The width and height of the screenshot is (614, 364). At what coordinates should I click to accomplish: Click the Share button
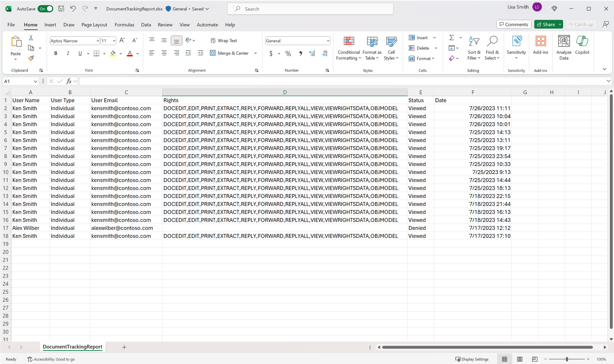(x=546, y=24)
